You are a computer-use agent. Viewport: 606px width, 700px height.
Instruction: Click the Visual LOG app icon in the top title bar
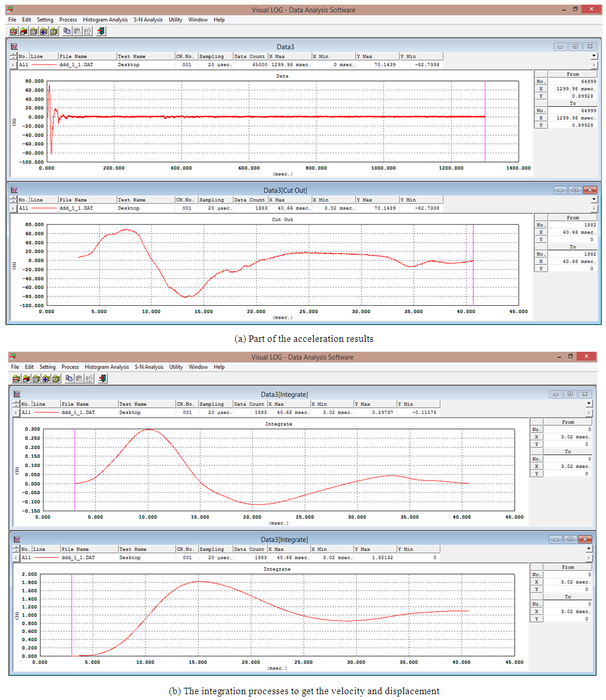point(12,9)
